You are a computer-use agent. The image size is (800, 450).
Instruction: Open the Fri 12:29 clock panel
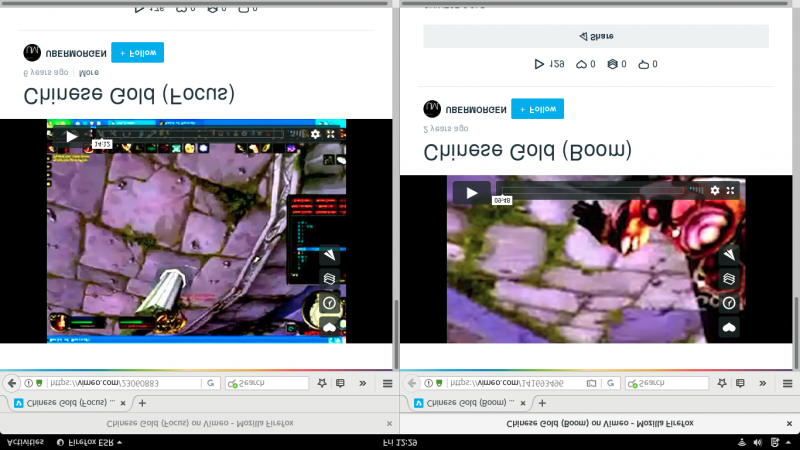[400, 442]
